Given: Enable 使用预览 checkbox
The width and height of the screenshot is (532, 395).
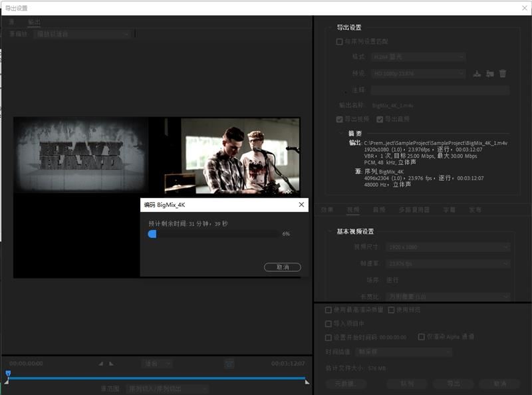Looking at the screenshot, I should pos(391,310).
